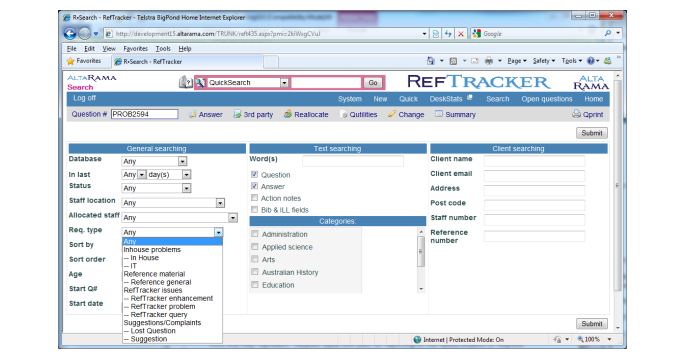
Task: Click the page vertical scrollbar
Action: pos(617,185)
